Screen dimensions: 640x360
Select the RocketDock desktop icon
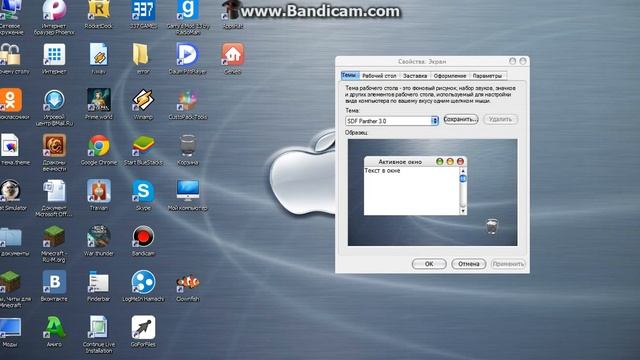(x=99, y=11)
